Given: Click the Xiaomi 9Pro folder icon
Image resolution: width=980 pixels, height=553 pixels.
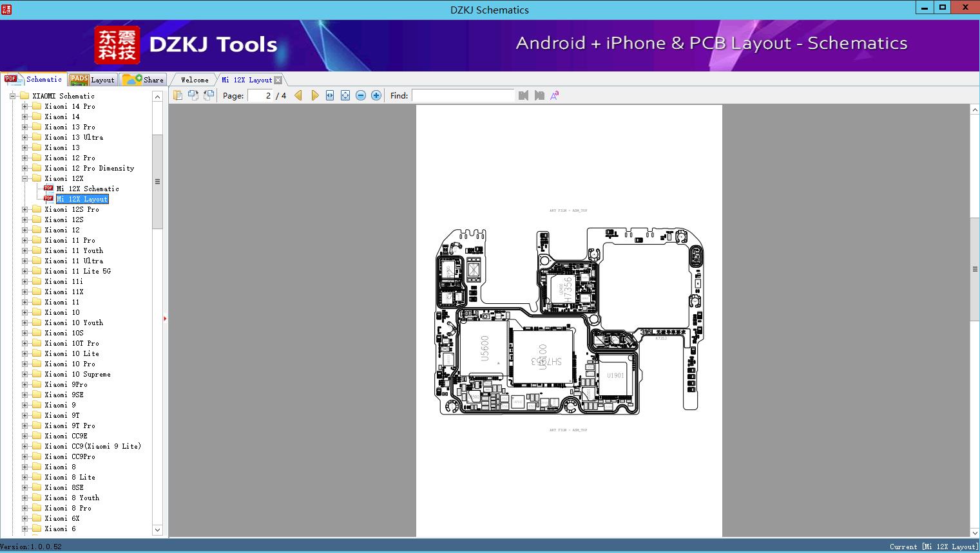Looking at the screenshot, I should click(x=37, y=384).
